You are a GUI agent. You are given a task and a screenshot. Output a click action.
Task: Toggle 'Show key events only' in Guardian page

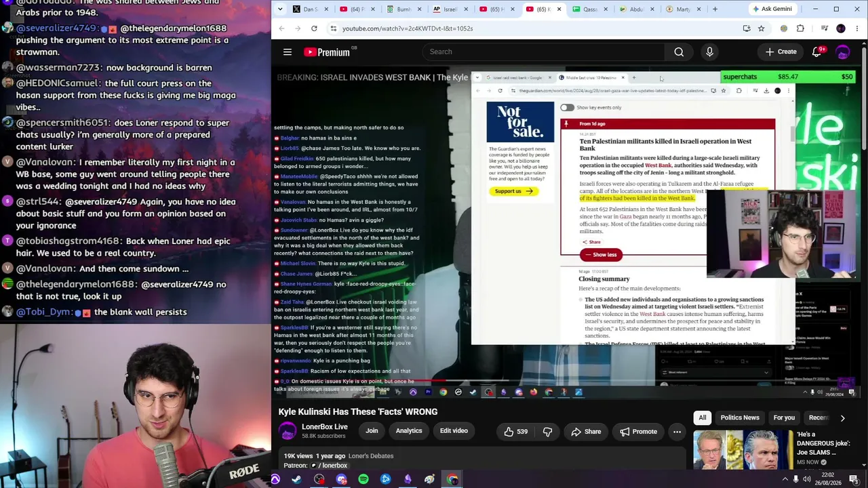click(567, 108)
